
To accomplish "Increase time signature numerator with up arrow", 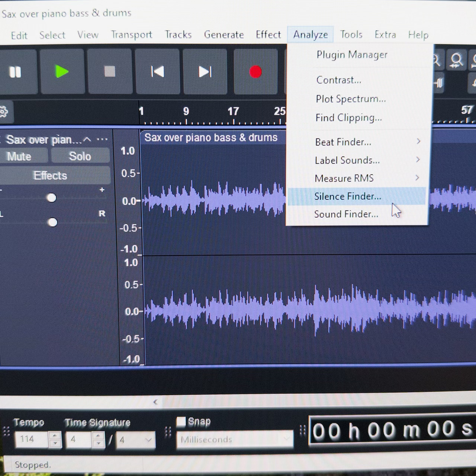I will (98, 435).
